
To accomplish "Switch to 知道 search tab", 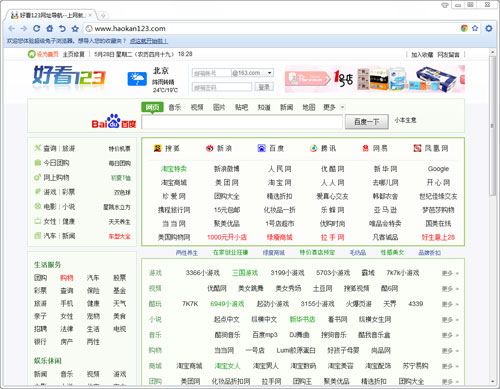I will [x=264, y=107].
